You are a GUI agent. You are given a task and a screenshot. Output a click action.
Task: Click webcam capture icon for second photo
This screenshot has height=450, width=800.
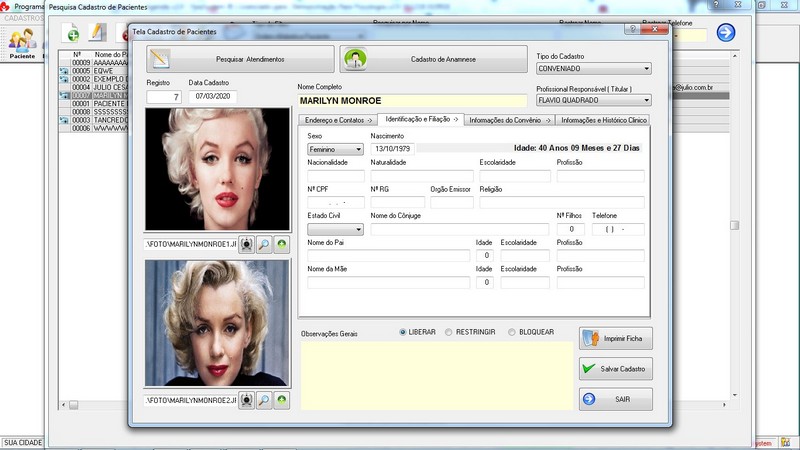click(x=247, y=400)
